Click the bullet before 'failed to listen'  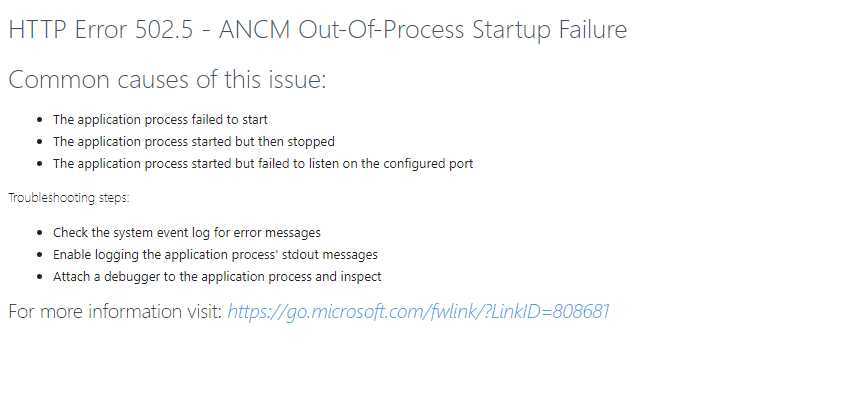pyautogui.click(x=39, y=164)
